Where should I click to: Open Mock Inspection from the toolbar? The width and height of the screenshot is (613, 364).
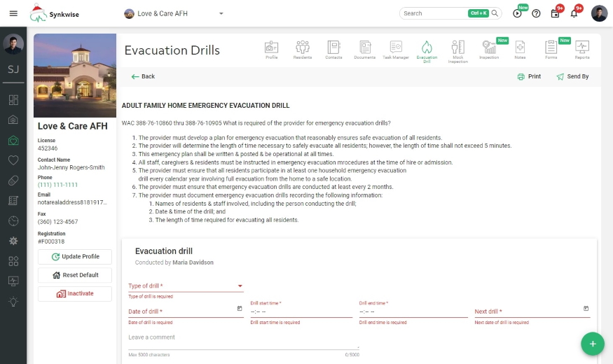(x=457, y=50)
